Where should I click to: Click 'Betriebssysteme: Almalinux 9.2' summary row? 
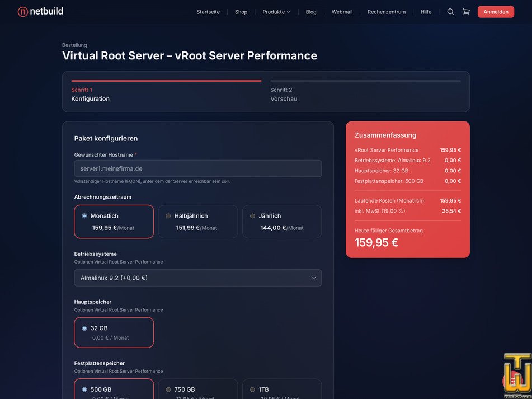[407, 160]
